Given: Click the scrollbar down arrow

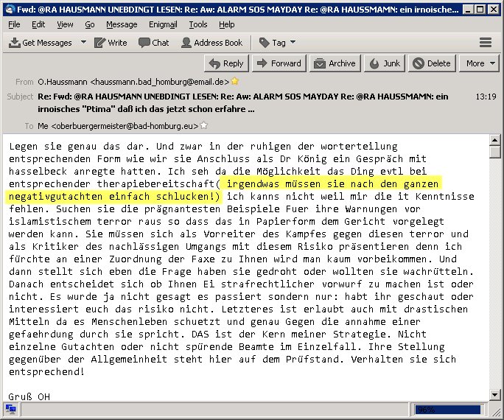Looking at the screenshot, I should pos(494,395).
